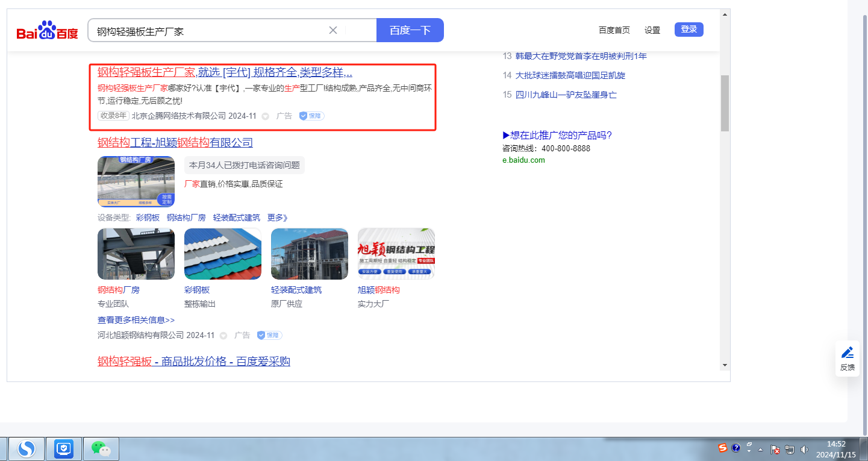Open the blue shield monitor taskbar app
The image size is (868, 461).
point(64,448)
